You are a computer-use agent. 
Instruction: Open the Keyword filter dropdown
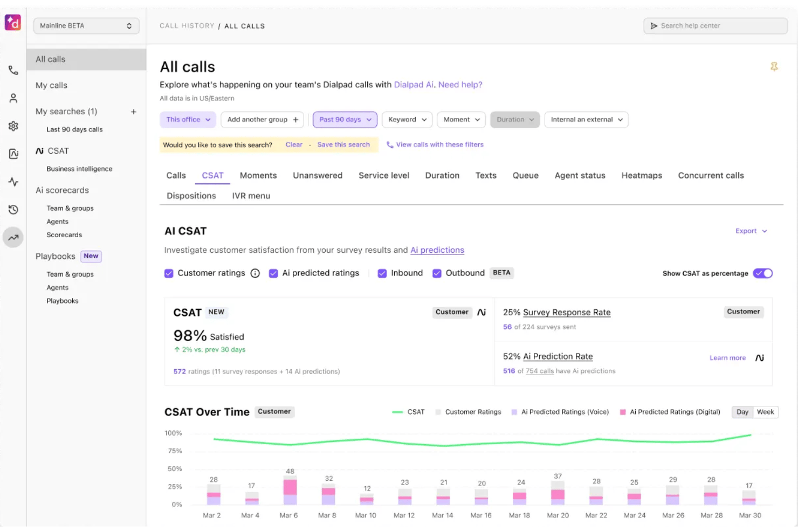coord(407,120)
